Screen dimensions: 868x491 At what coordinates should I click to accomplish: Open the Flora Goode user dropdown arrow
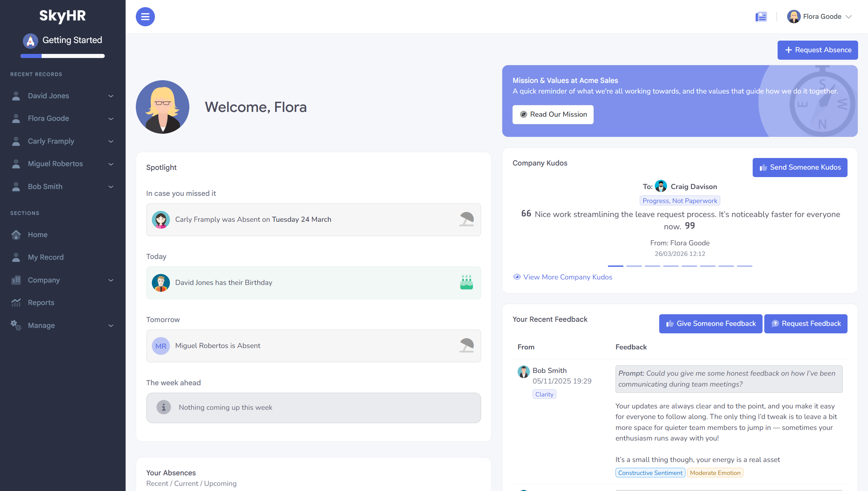[x=849, y=17]
